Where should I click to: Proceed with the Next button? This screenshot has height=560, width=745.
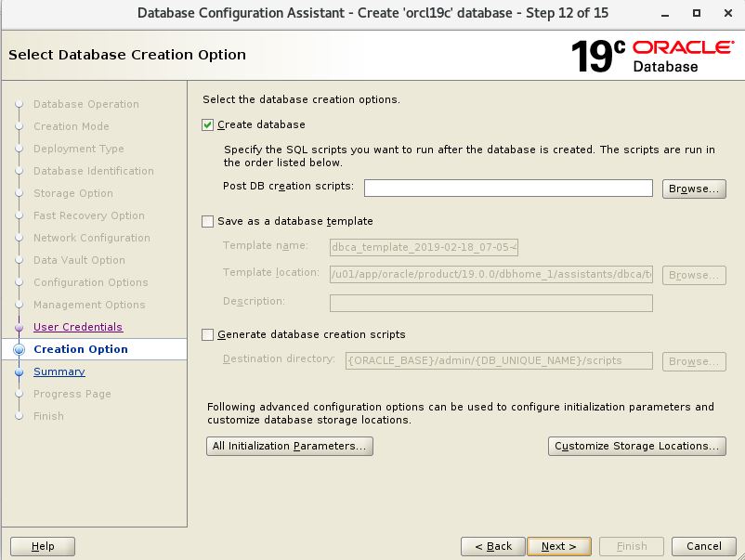click(x=559, y=546)
